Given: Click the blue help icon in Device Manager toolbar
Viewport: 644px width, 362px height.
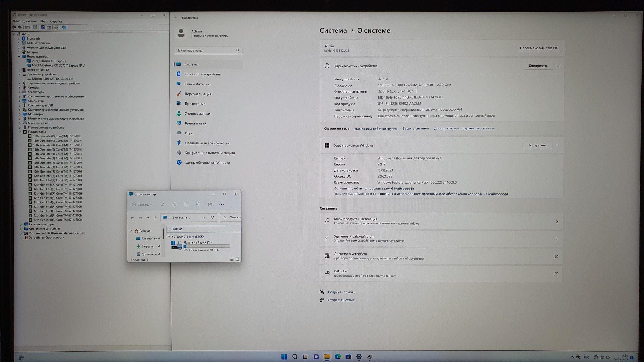Looking at the screenshot, I should click(43, 27).
